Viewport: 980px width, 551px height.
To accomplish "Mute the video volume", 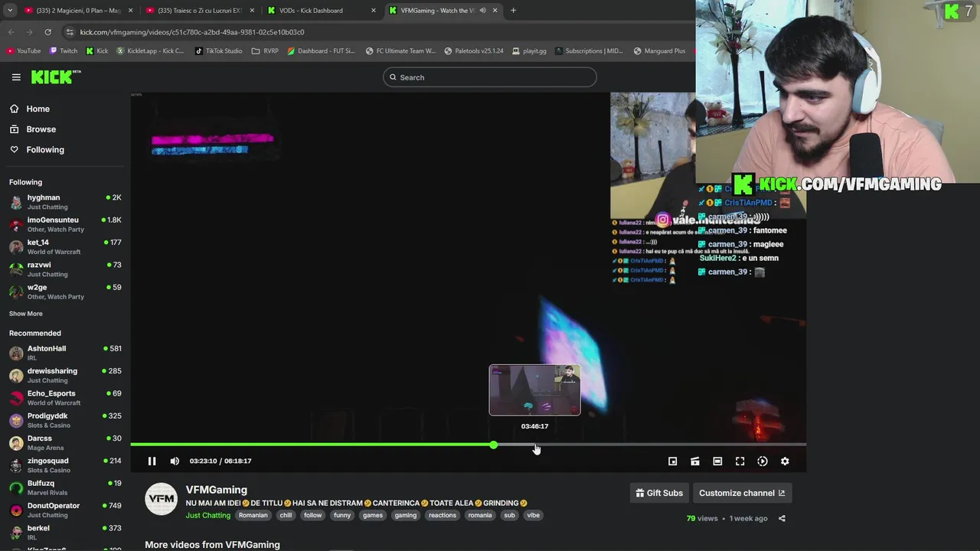I will tap(175, 461).
